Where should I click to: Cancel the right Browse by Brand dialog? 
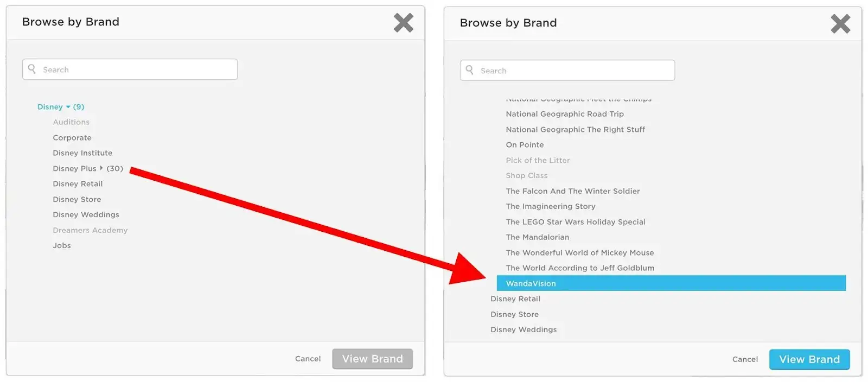745,359
